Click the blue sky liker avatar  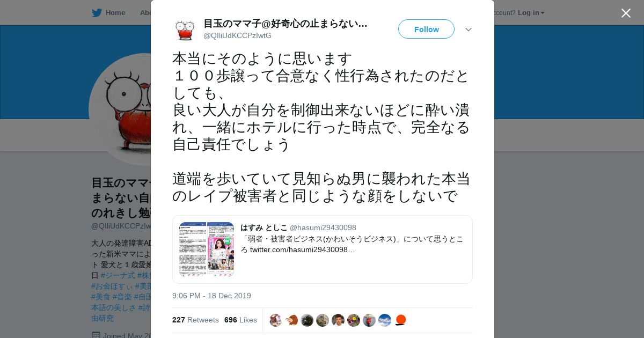point(385,320)
